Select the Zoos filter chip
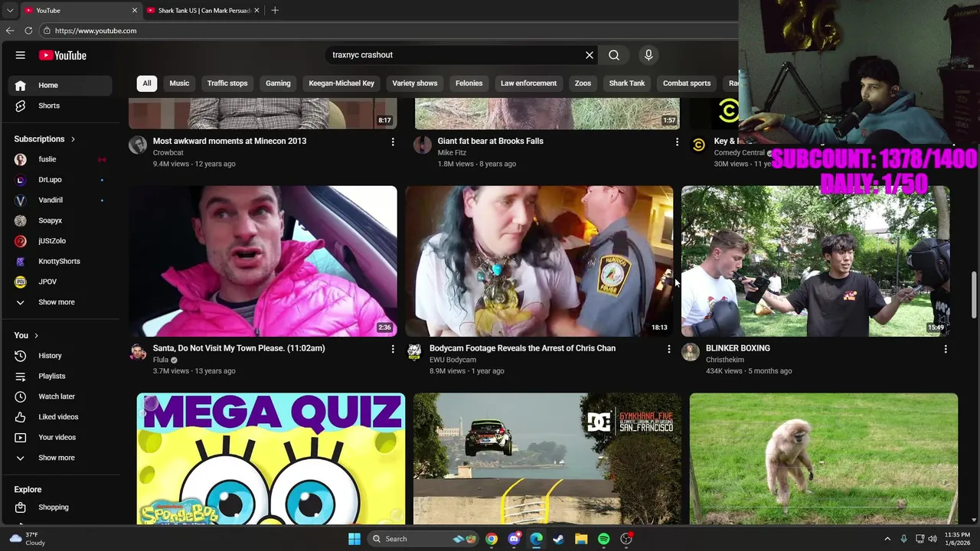Screen dimensions: 980x551 [x=583, y=83]
